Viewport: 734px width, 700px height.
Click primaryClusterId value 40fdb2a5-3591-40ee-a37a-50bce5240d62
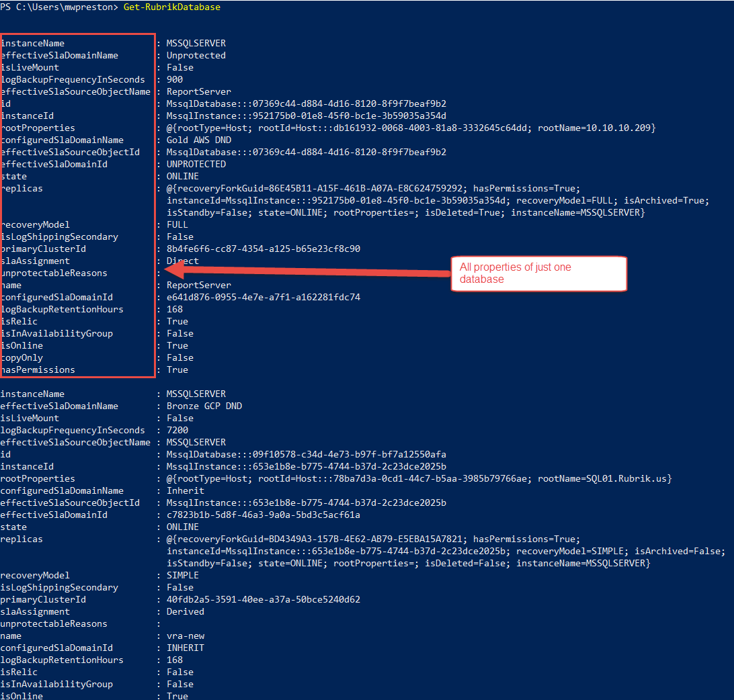pyautogui.click(x=263, y=600)
